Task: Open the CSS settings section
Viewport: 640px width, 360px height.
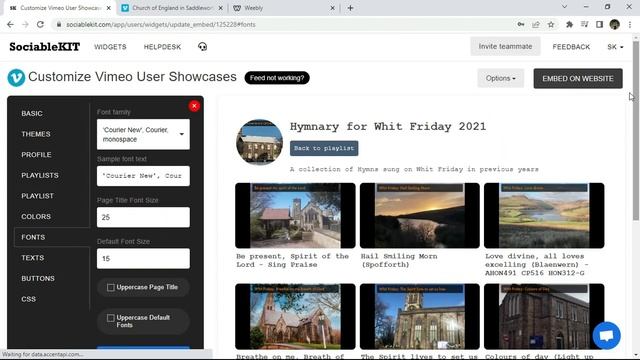Action: pyautogui.click(x=29, y=299)
